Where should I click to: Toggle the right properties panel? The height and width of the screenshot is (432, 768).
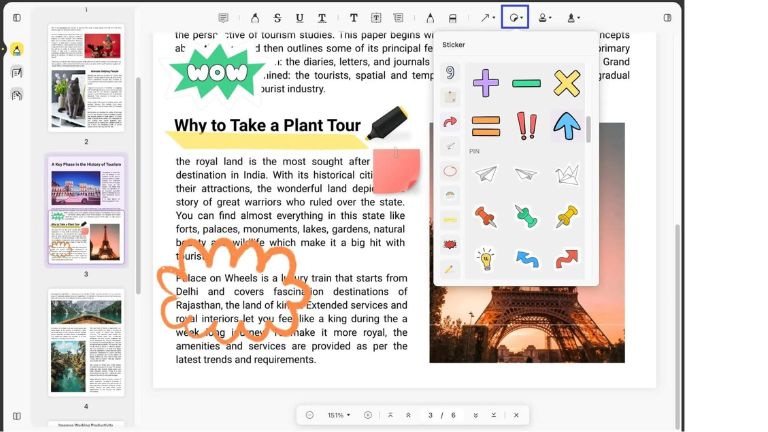coord(667,18)
